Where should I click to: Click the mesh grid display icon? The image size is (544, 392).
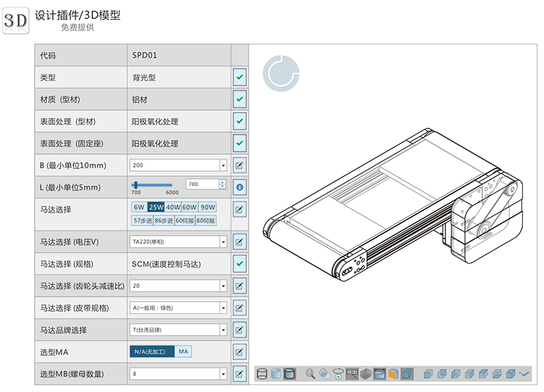point(366,374)
